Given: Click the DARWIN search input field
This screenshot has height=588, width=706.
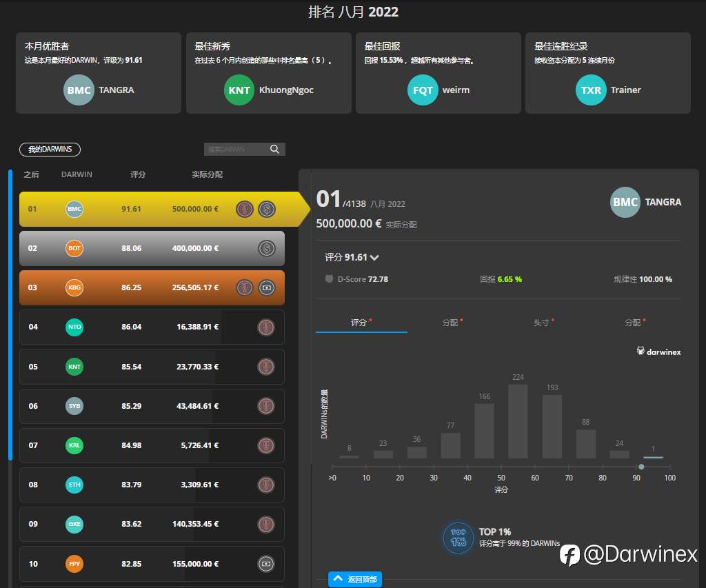Looking at the screenshot, I should pos(236,149).
